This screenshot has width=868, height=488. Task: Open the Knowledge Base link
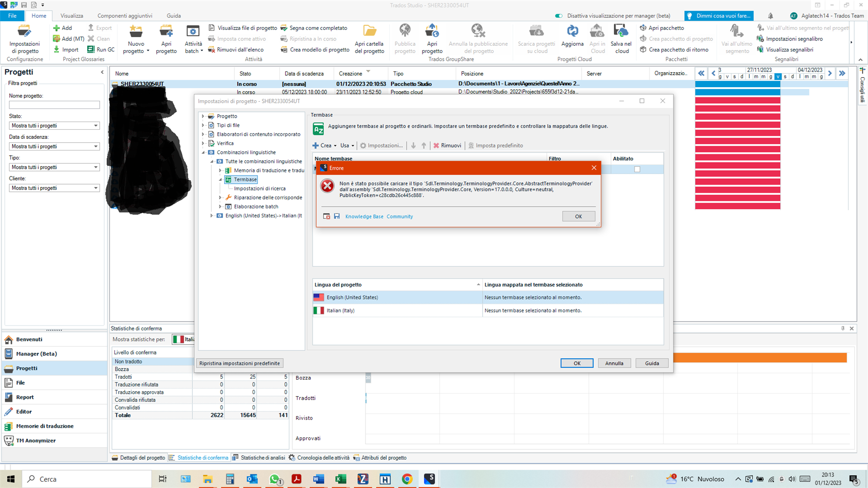[x=364, y=217]
